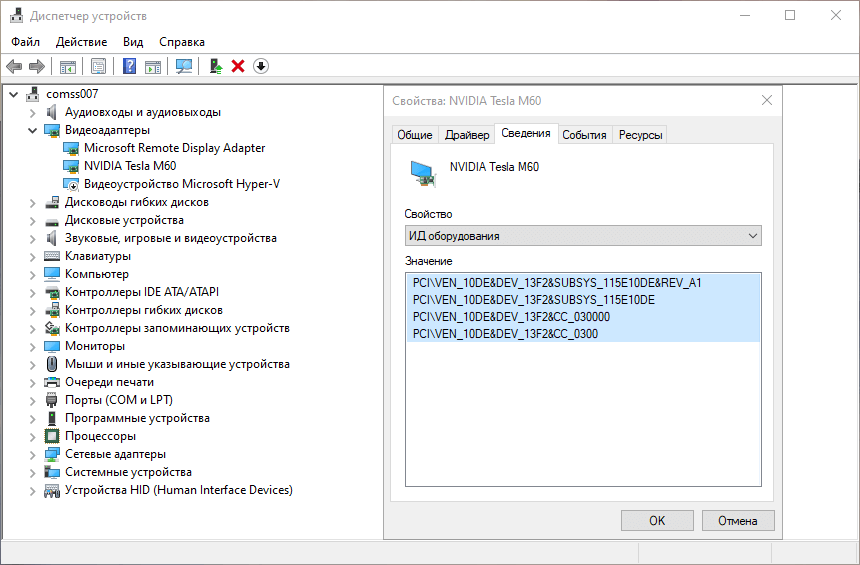
Task: Select the hardware ID ending CC_0300
Action: [505, 334]
